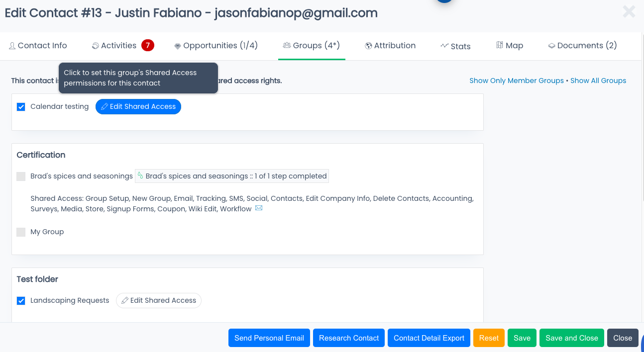The image size is (644, 352).
Task: Open Brad's spices workflow step status badge
Action: 232,176
